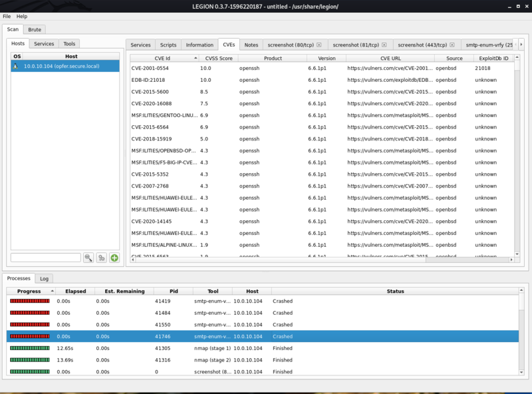Close the screenshot (80/tcp) tab
Viewport: 532px width, 394px height.
319,45
